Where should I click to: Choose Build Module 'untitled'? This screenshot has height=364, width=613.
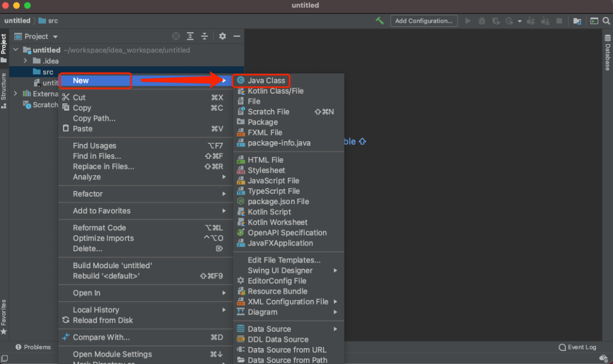[x=145, y=265]
